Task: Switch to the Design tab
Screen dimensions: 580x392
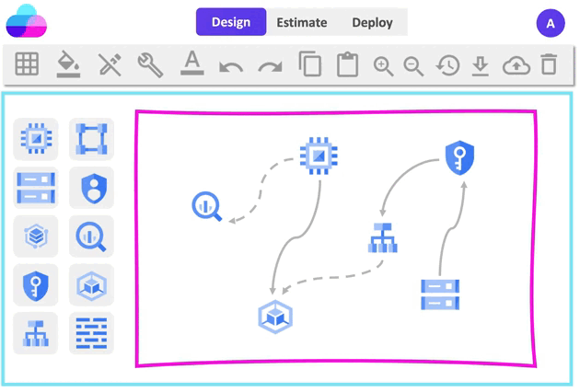Action: coord(231,22)
